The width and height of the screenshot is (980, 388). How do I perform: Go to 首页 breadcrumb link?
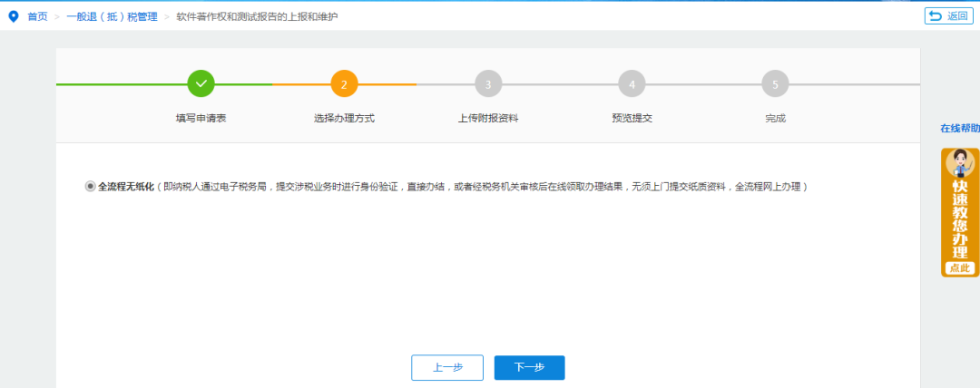[37, 17]
